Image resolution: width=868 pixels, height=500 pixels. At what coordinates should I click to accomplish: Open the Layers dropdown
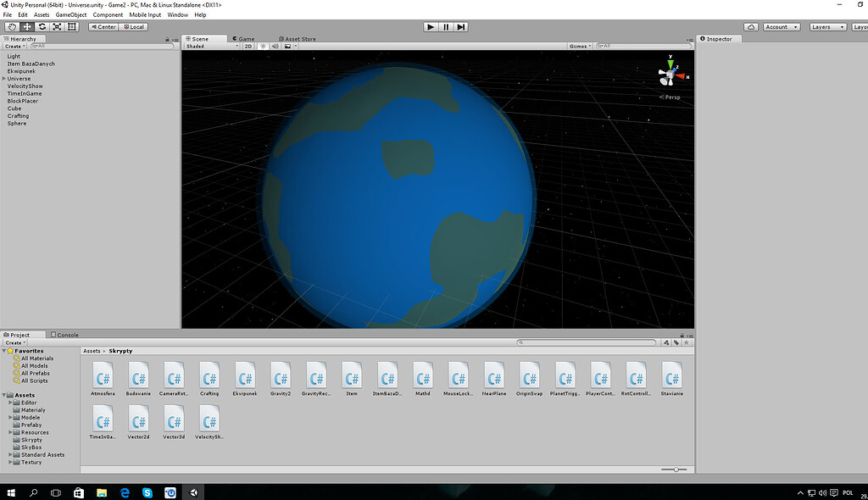point(826,26)
